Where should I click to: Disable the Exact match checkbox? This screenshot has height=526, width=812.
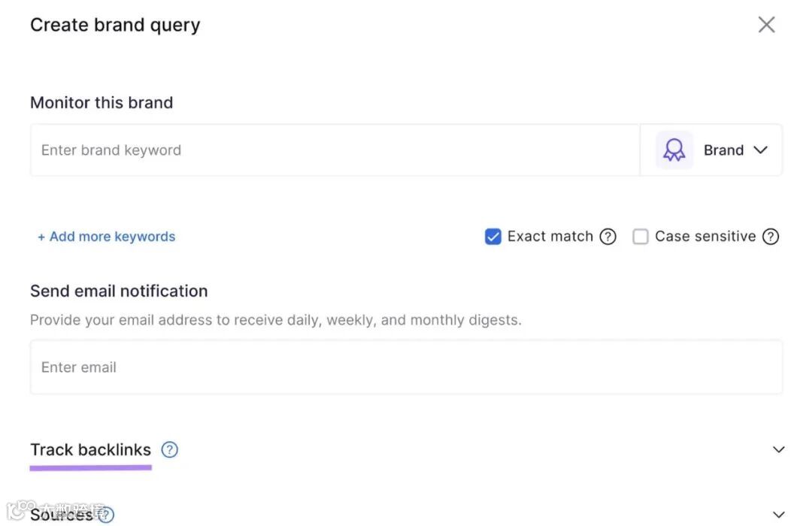493,237
